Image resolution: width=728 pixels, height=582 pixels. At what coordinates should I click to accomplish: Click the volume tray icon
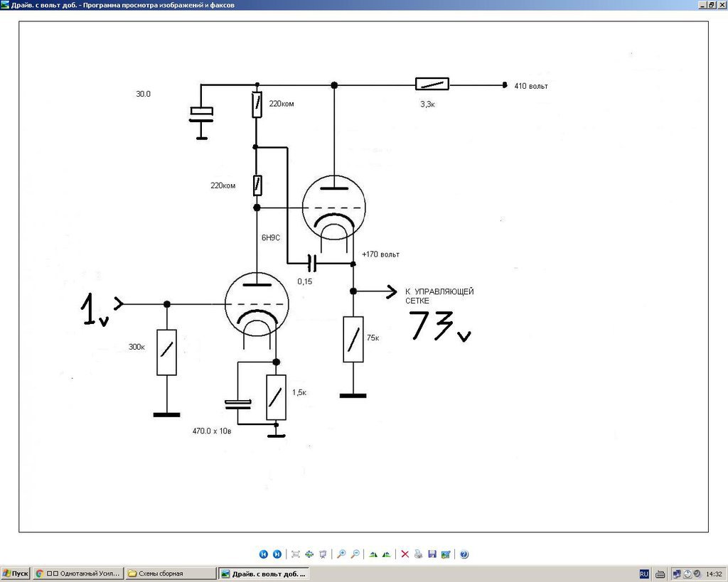pos(697,574)
